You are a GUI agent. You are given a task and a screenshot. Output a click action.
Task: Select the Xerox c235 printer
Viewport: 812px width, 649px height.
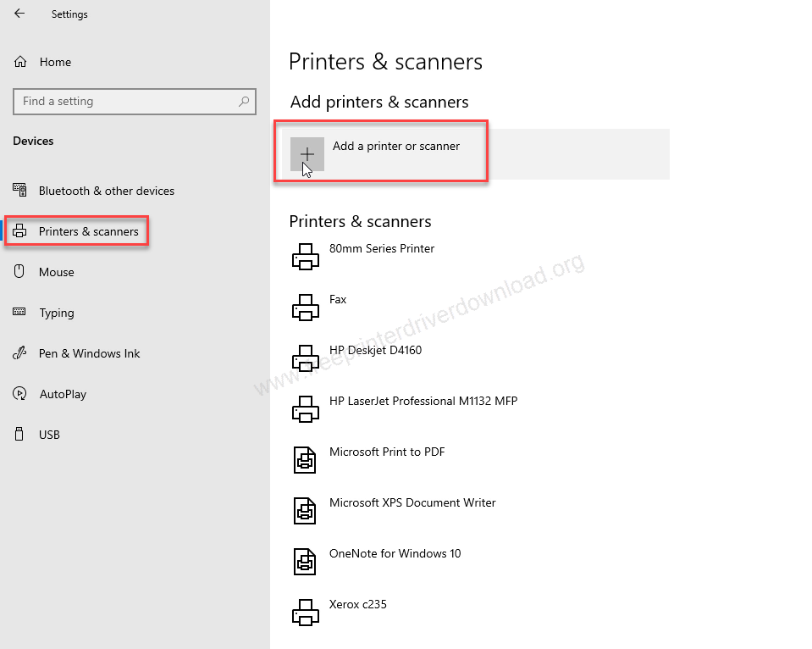[x=357, y=605]
